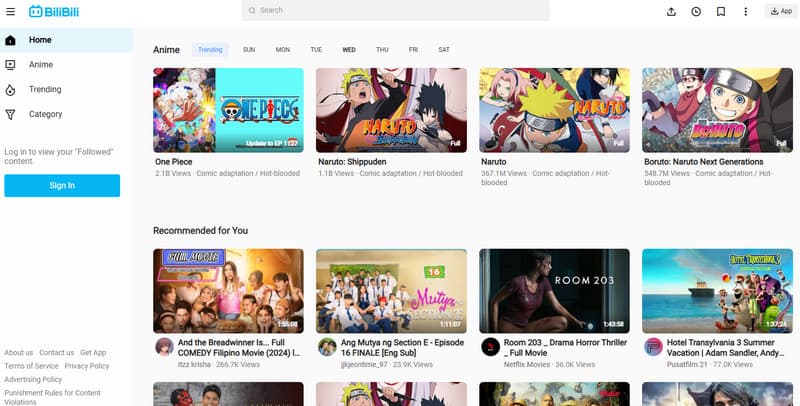Open the Room 203 video thumbnail
The image size is (800, 406).
(x=554, y=291)
